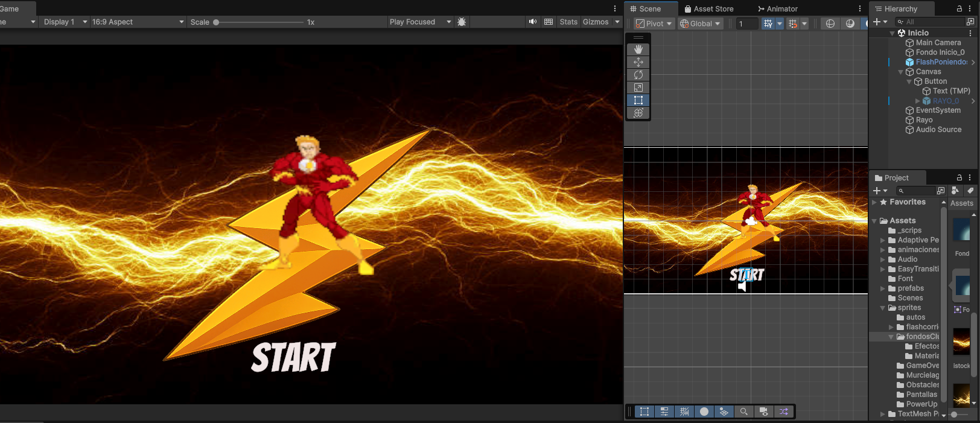Click the scene view camera settings icon

(763, 412)
